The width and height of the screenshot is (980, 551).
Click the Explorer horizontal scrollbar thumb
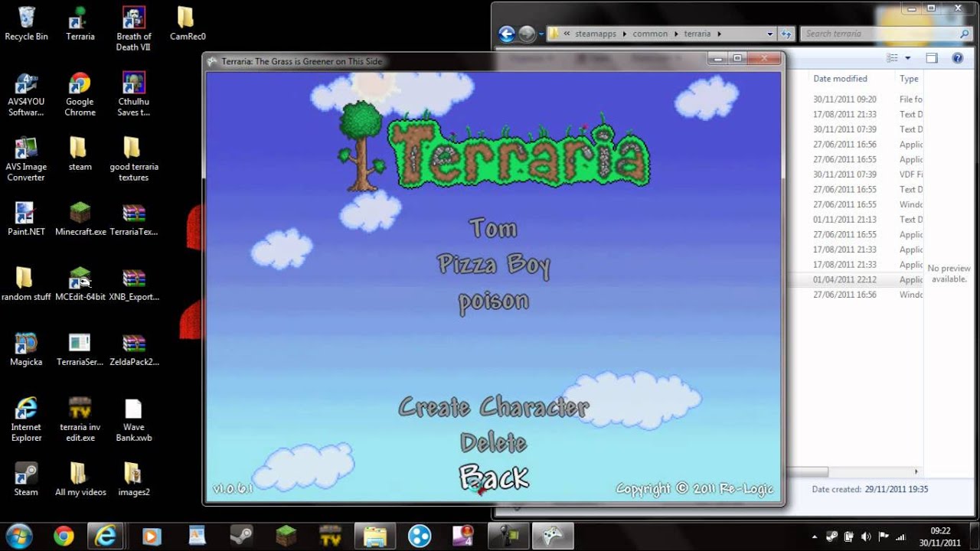(807, 471)
